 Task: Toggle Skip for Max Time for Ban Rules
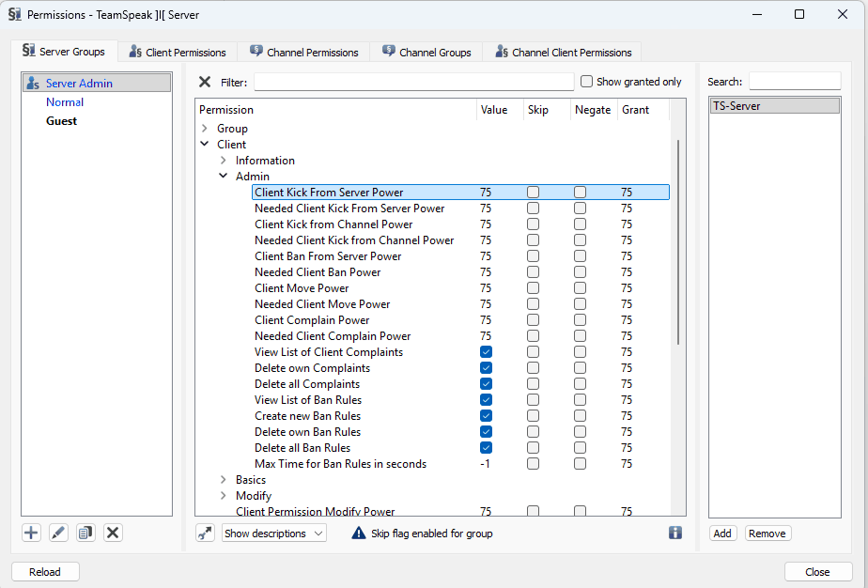[533, 463]
